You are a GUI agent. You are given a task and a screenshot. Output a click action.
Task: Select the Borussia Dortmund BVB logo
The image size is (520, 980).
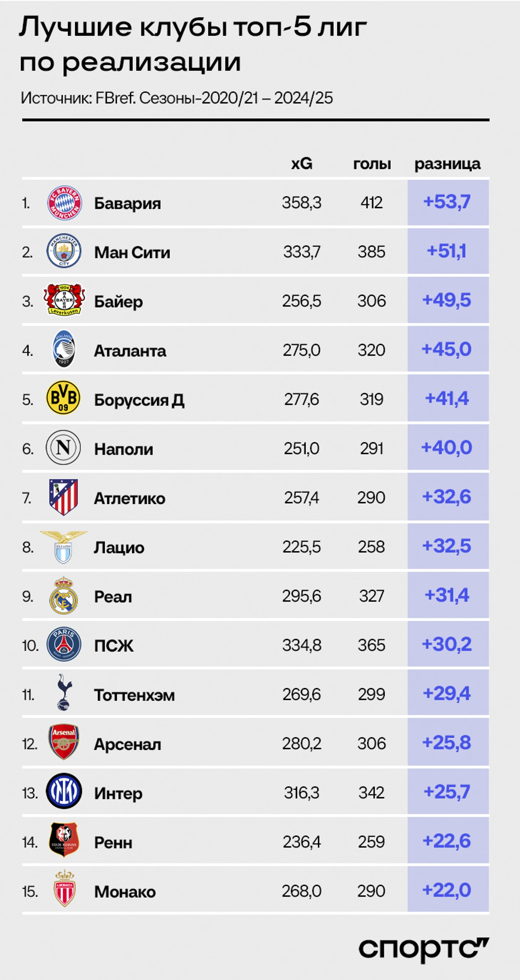tap(63, 398)
